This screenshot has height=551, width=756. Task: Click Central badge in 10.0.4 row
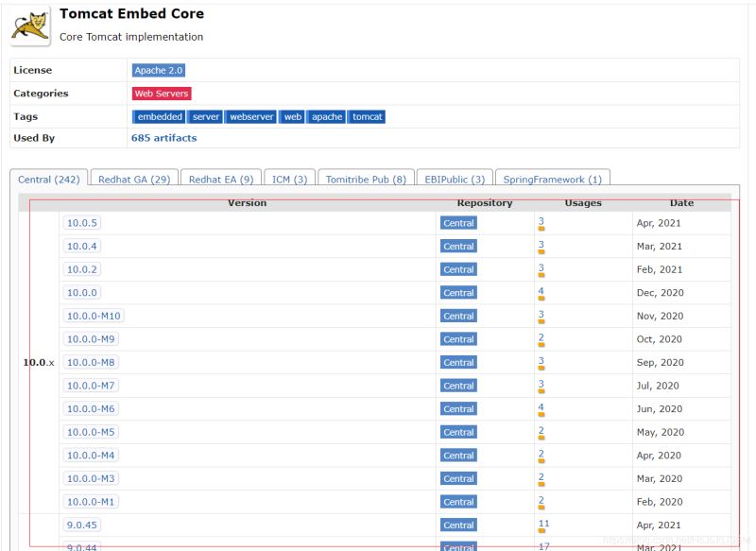pos(458,247)
